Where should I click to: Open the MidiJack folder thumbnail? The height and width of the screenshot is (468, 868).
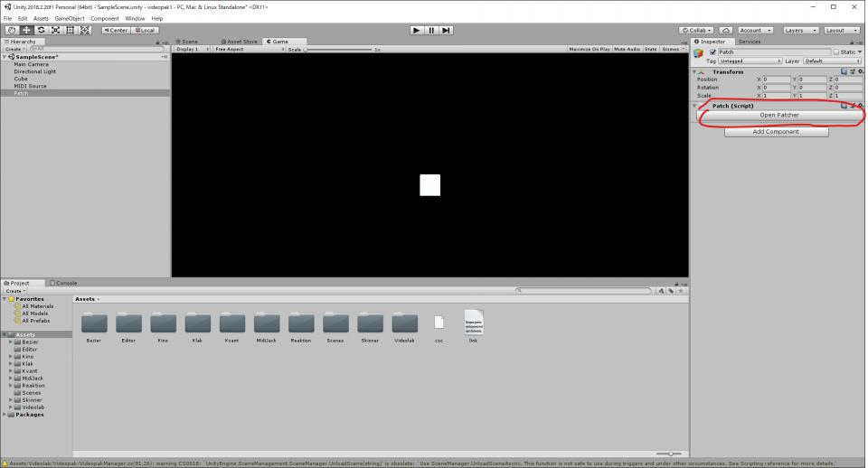pos(266,323)
